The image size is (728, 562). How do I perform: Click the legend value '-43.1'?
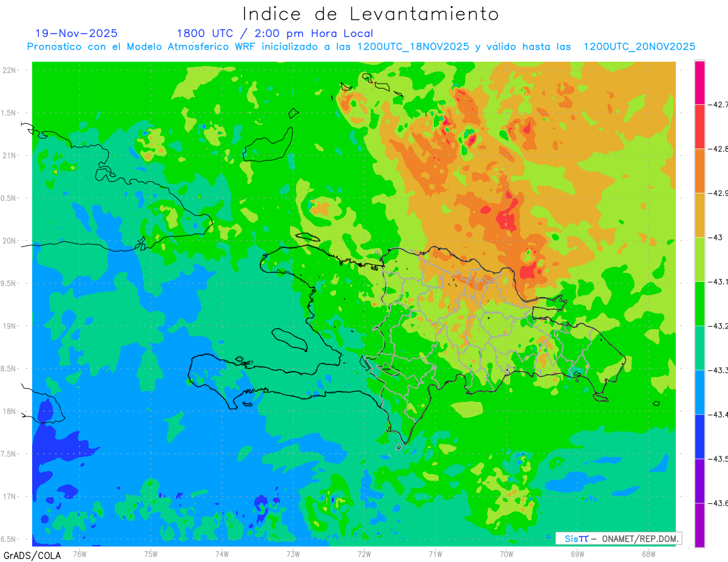point(718,282)
